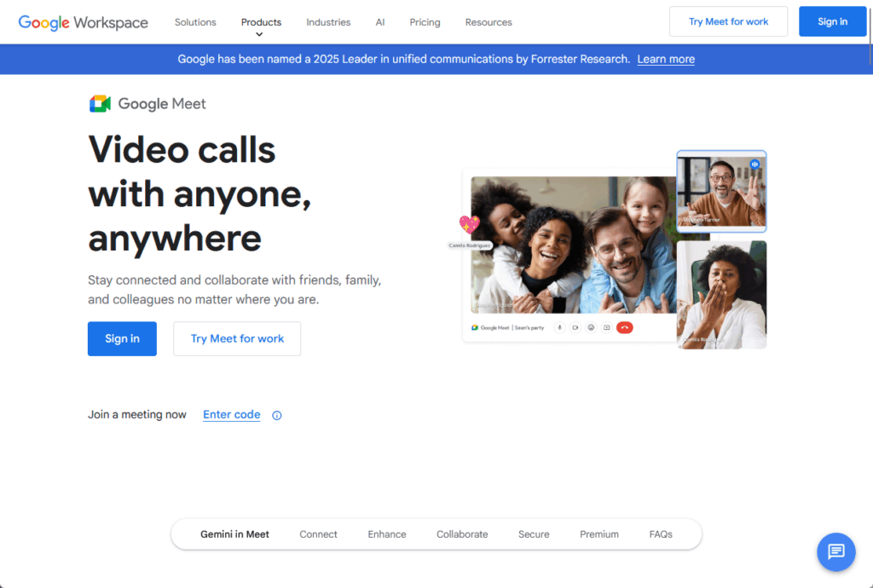
Task: Click the camera icon in meeting preview
Action: tap(575, 327)
